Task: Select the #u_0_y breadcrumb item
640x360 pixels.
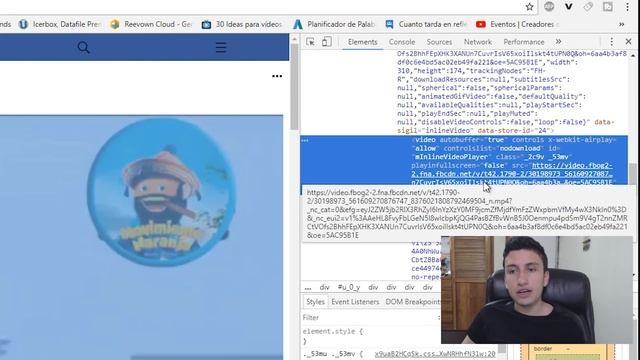Action: pos(349,287)
